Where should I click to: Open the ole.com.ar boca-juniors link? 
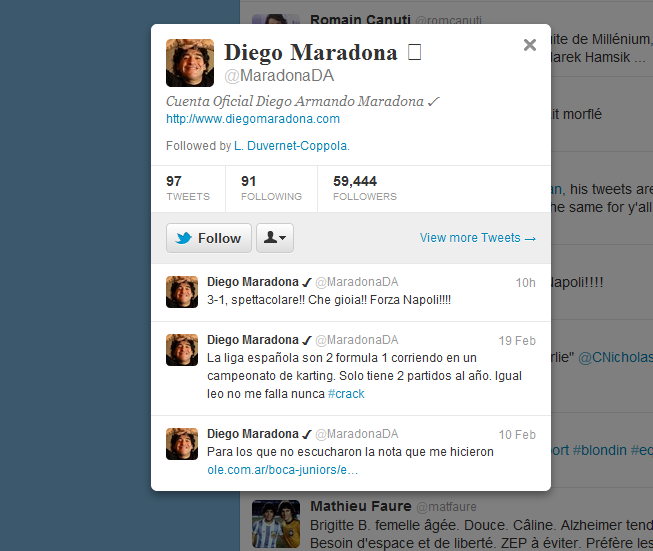point(282,470)
